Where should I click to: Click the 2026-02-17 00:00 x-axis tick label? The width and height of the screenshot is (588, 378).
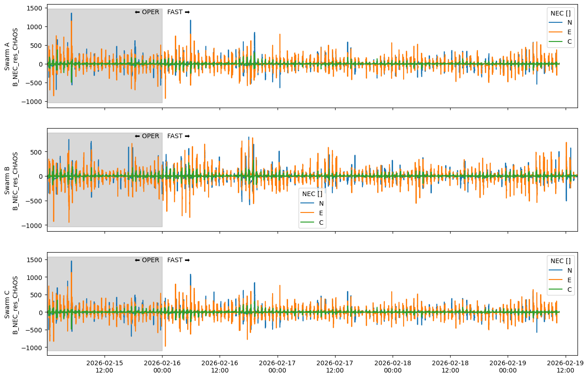(278, 367)
